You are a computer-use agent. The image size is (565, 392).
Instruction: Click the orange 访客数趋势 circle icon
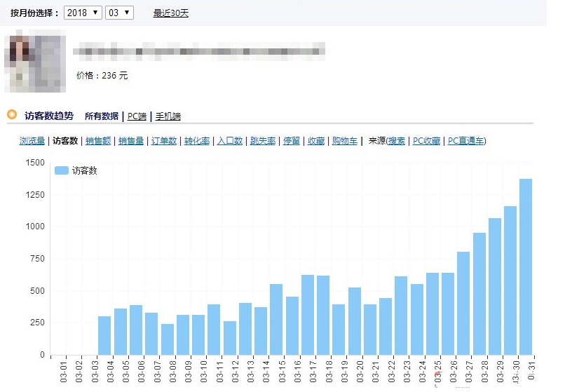[x=12, y=114]
